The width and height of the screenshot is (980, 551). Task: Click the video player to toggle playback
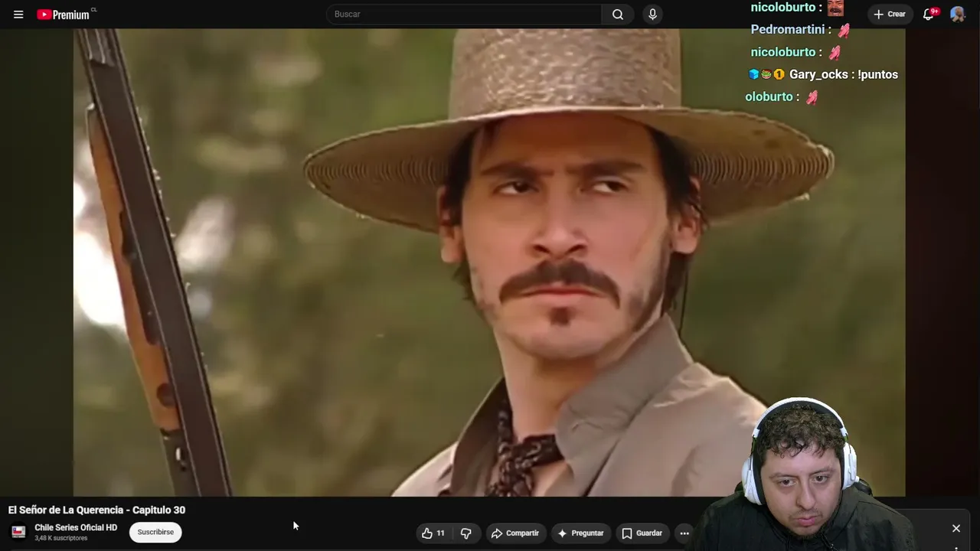(x=489, y=262)
